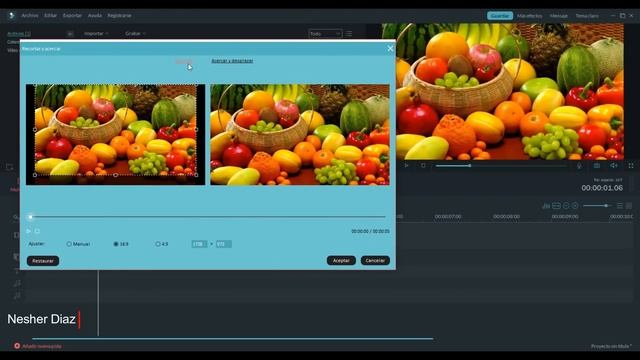The height and width of the screenshot is (360, 640).
Task: Stop the main preview video
Action: tap(423, 165)
